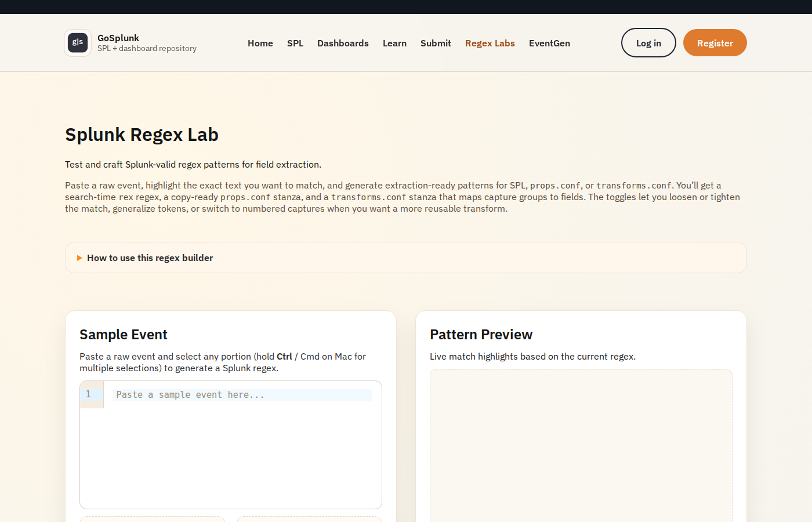Select the Regex Labs nav item
This screenshot has height=522, width=812.
490,43
